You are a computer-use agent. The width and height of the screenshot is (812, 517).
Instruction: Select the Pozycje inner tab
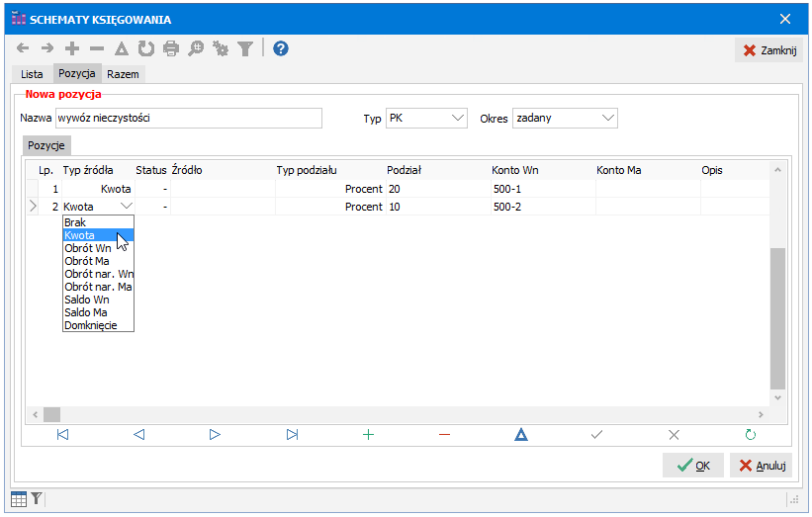coord(46,145)
